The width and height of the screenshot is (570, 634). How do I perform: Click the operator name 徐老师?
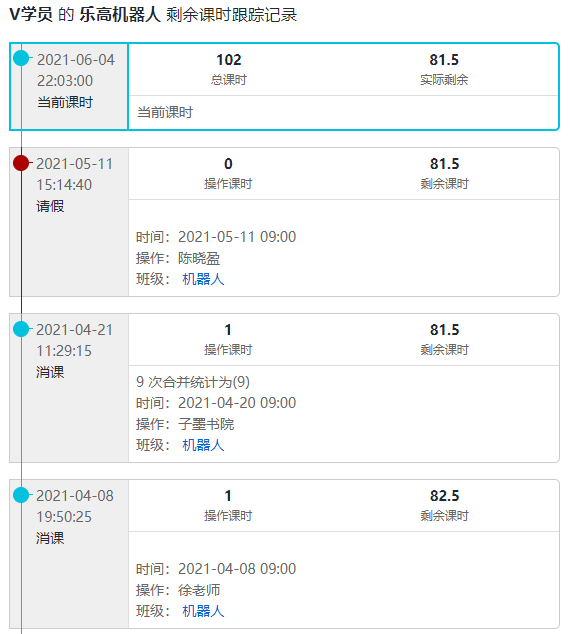[199, 590]
